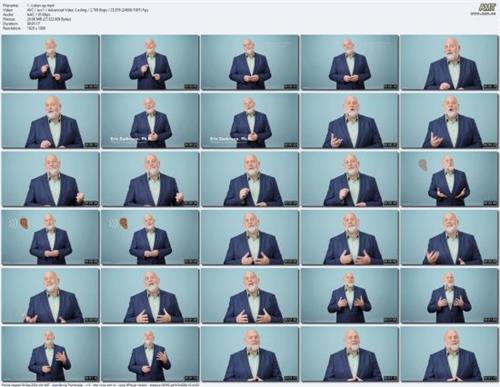Image resolution: width=500 pixels, height=387 pixels.
Task: Open the first thumbnail of the bottom row
Action: pos(51,354)
